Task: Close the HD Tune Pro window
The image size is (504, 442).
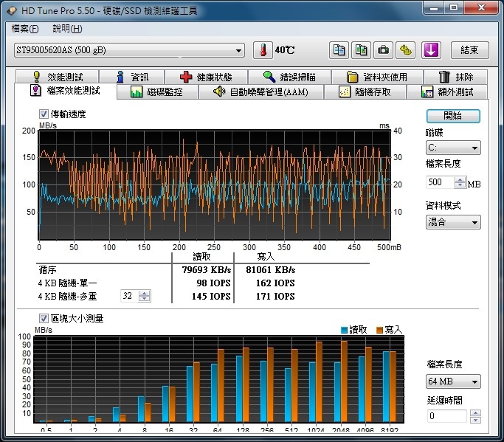Action: point(481,7)
